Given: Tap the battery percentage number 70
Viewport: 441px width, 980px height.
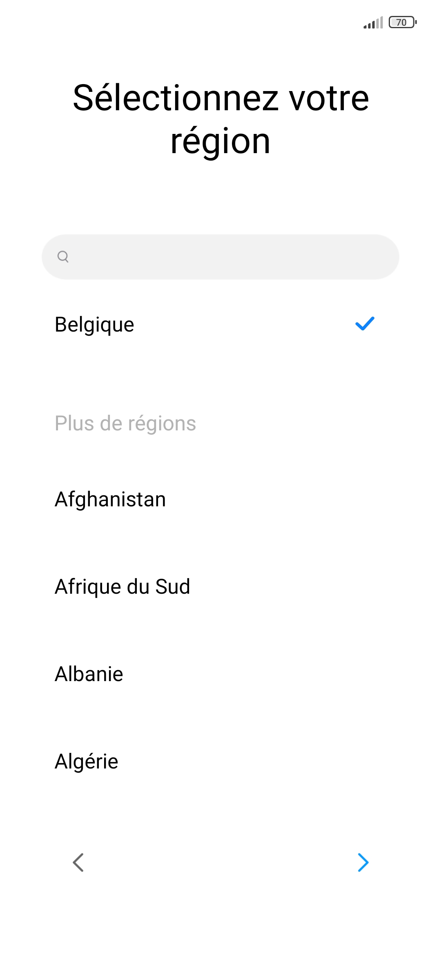Looking at the screenshot, I should 401,22.
